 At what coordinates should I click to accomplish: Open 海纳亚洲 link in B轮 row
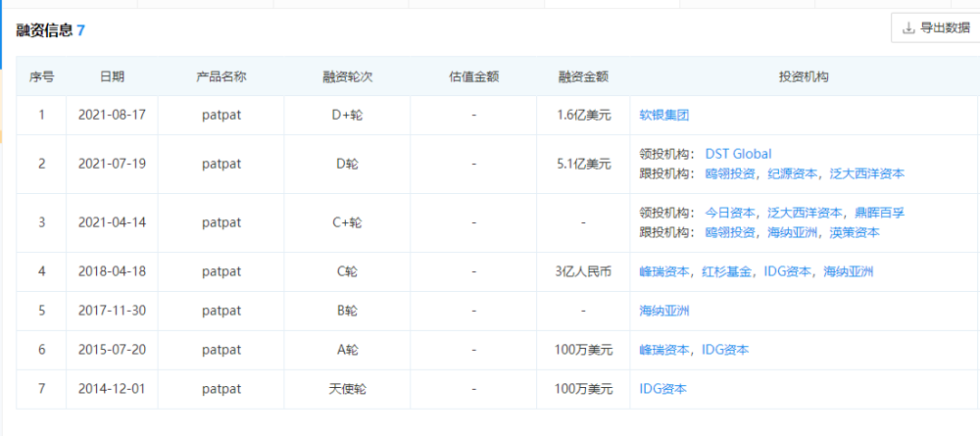(x=664, y=311)
